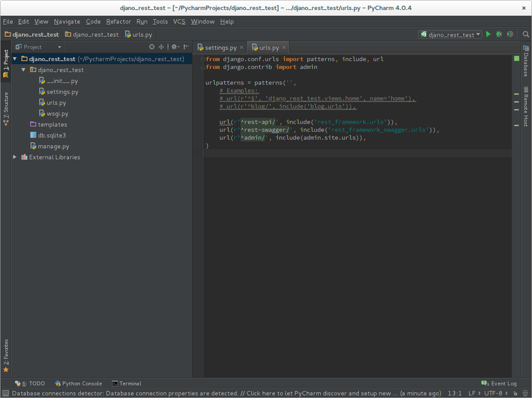Open the Navigate menu

67,21
